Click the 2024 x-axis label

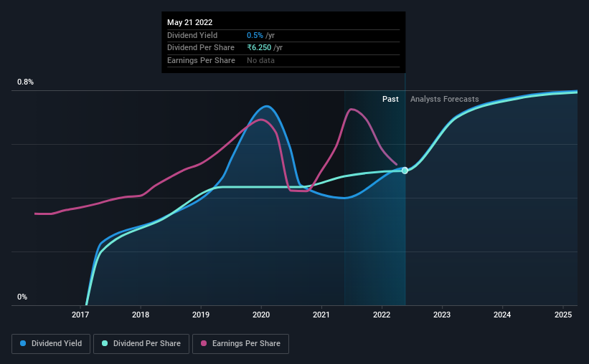coord(502,315)
